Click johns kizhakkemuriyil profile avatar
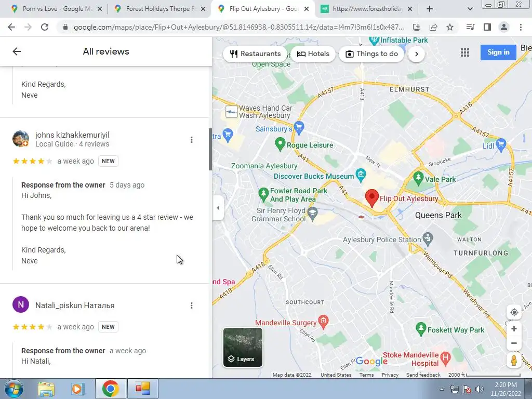Screen dimensions: 532x399 [21, 139]
